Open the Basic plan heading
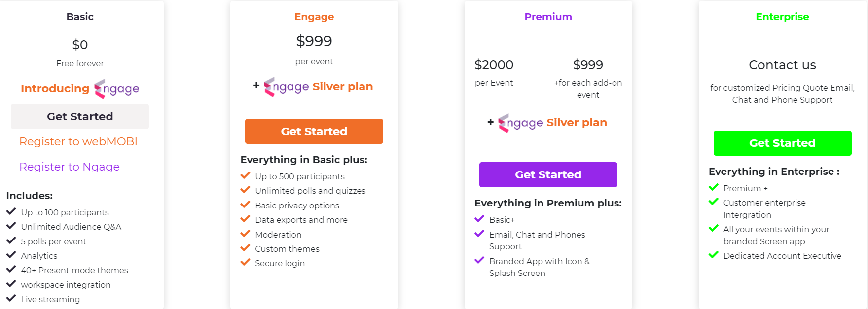 tap(80, 16)
